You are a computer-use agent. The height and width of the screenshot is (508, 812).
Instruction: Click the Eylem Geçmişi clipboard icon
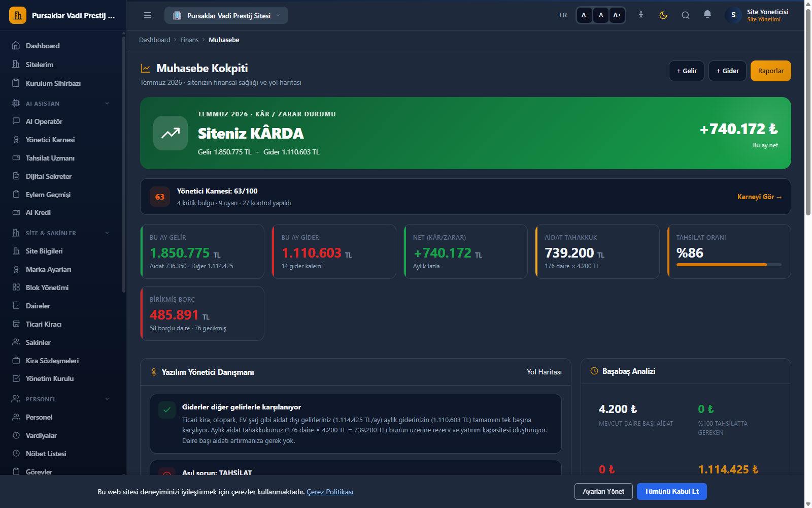(16, 195)
